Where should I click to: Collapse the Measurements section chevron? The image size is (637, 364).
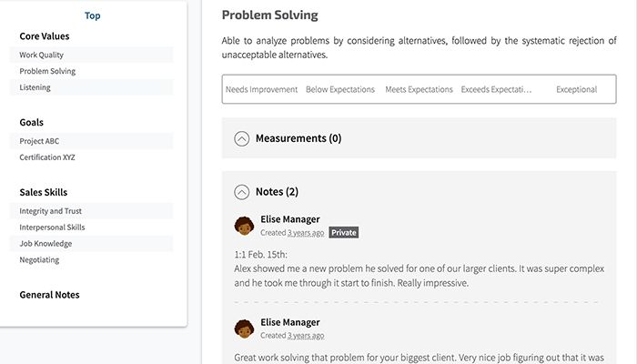(241, 139)
